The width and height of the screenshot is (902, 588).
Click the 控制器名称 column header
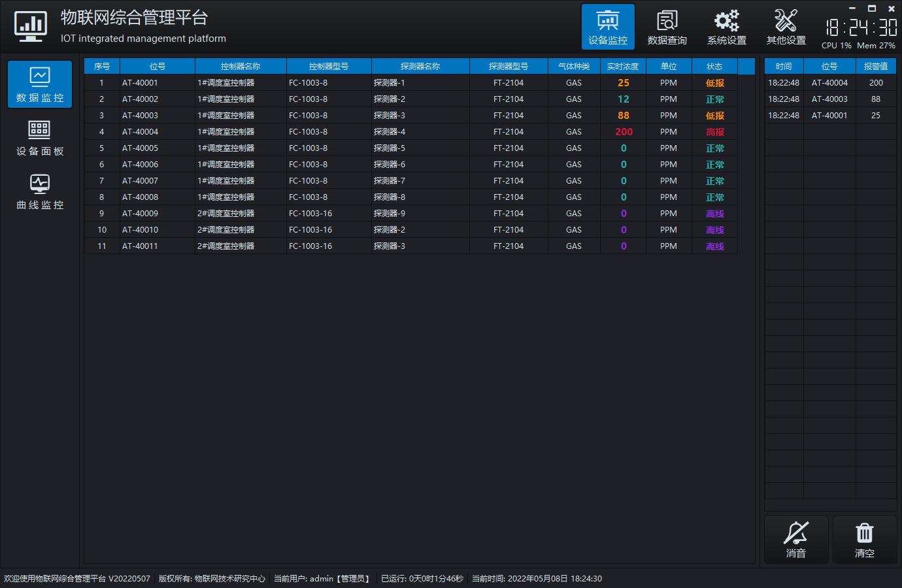pyautogui.click(x=241, y=67)
